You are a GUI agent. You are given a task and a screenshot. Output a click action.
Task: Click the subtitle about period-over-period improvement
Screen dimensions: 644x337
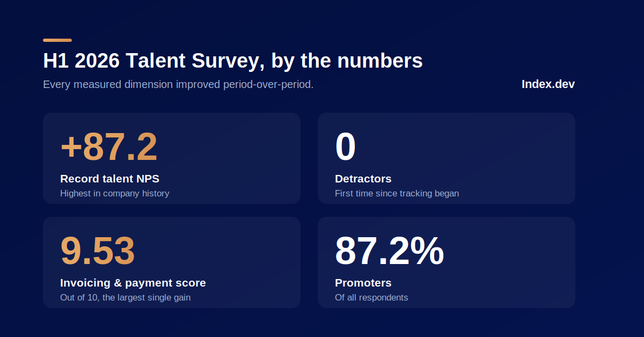coord(178,85)
